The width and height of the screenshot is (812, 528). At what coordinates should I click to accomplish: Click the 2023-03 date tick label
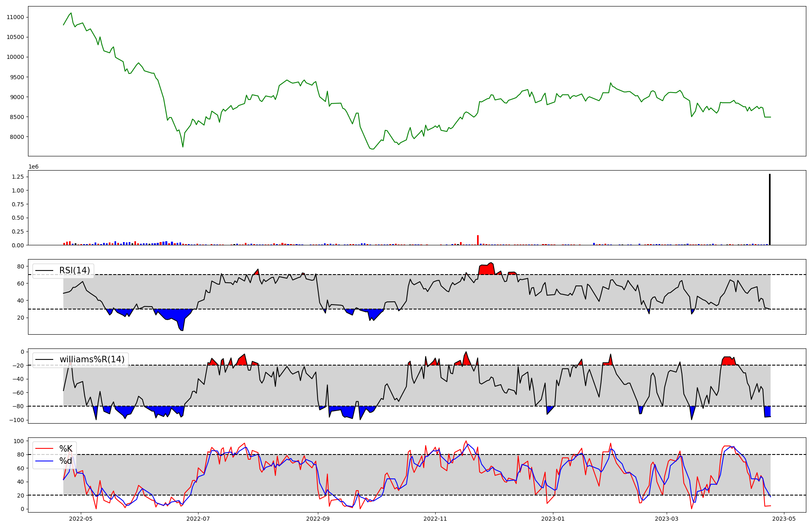click(666, 519)
